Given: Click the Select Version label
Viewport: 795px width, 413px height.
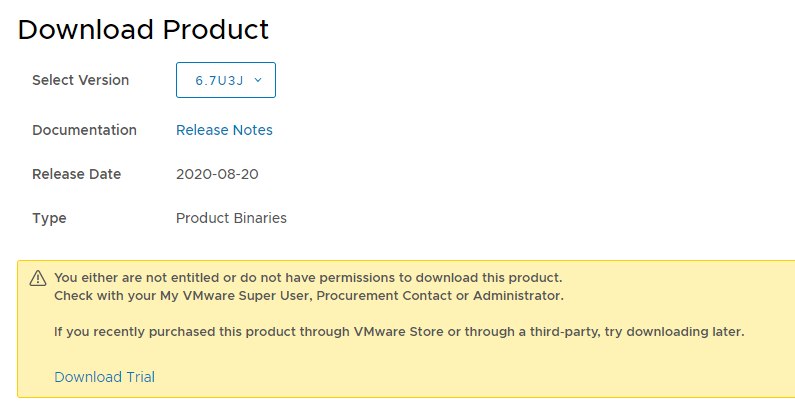Looking at the screenshot, I should [x=81, y=80].
